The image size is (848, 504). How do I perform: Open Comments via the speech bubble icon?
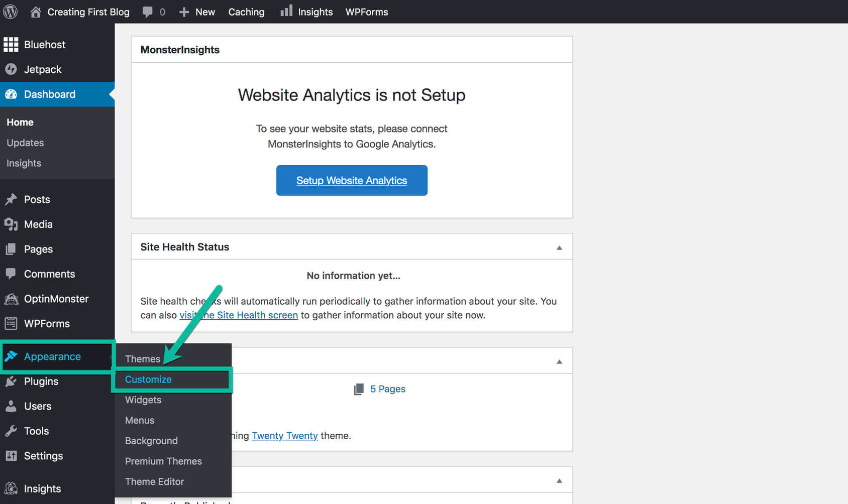11,274
